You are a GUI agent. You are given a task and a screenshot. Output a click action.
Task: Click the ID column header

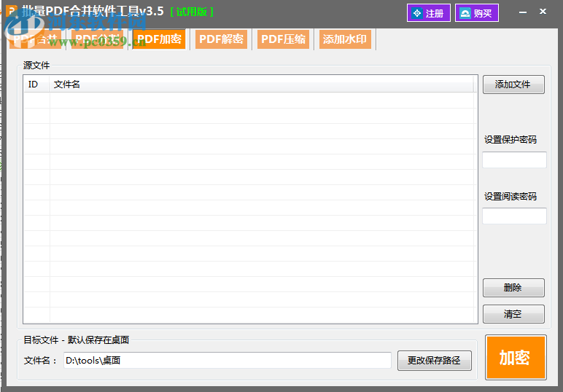tap(36, 85)
